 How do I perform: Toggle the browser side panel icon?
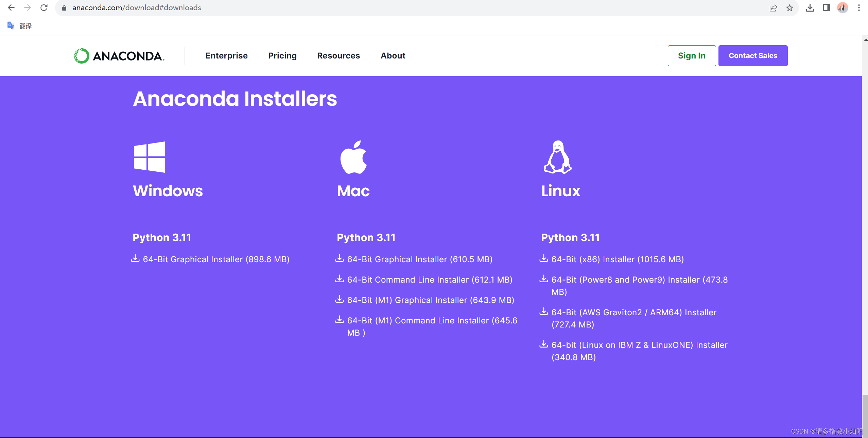pyautogui.click(x=826, y=8)
